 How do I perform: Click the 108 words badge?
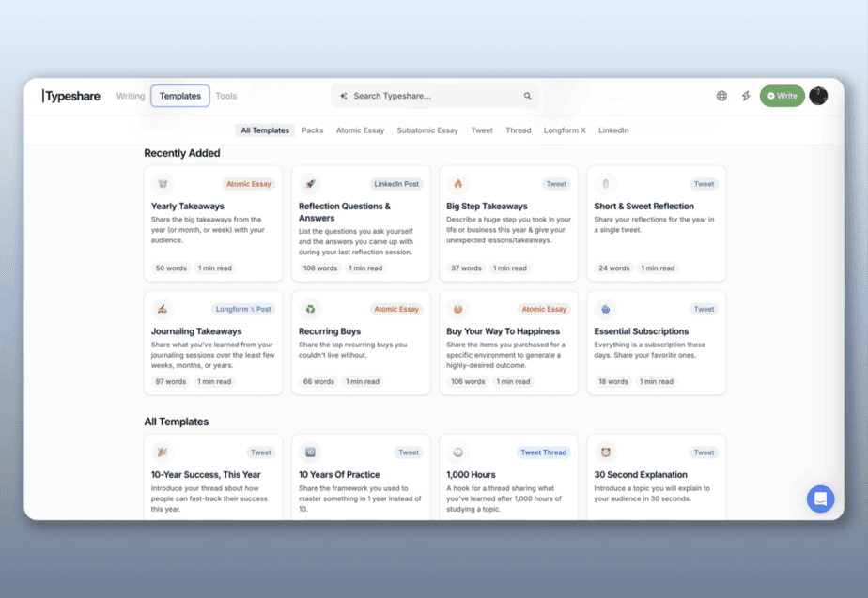coord(320,268)
